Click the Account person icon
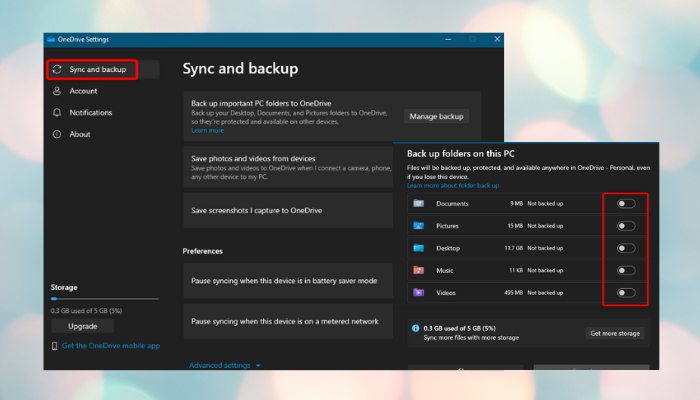 (x=57, y=91)
